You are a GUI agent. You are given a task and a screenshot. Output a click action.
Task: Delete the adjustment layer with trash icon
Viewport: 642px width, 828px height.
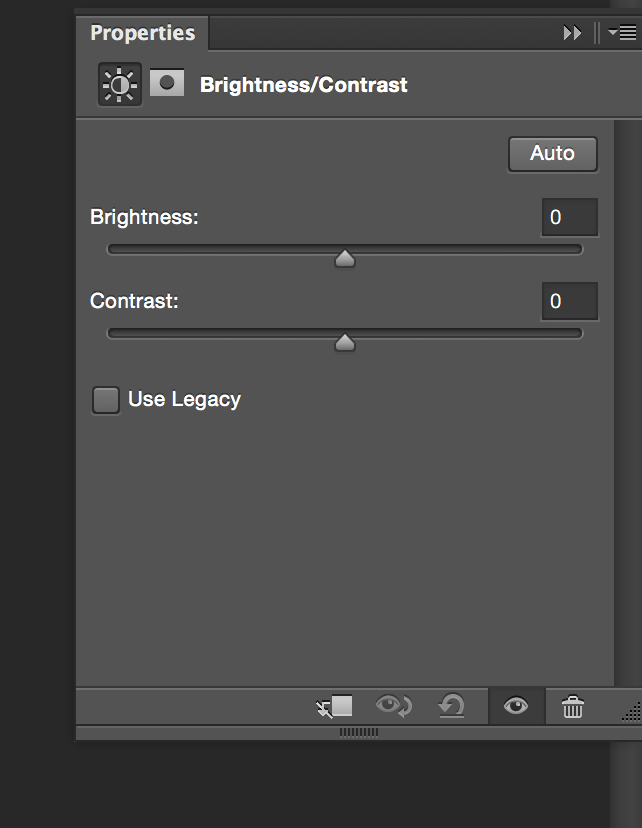572,707
